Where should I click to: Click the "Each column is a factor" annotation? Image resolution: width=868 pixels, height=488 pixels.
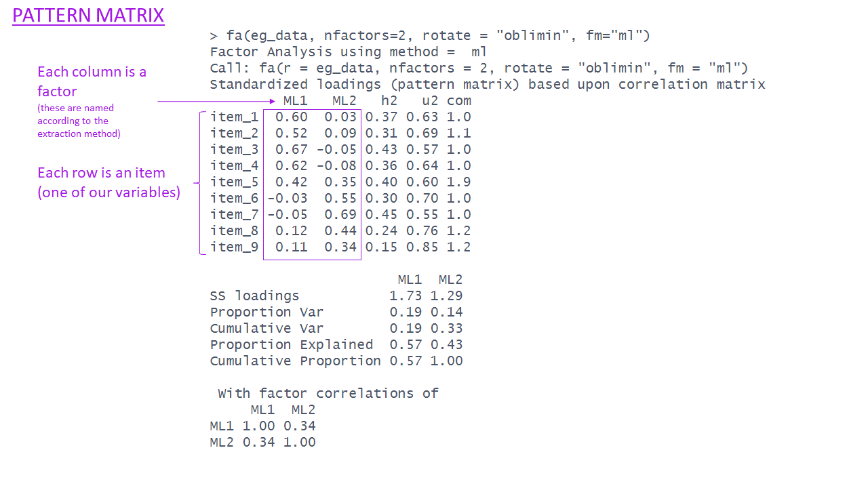(x=92, y=81)
